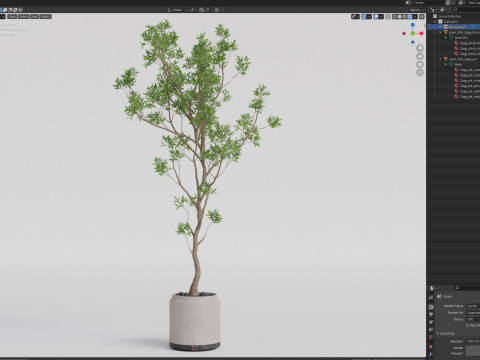Click the properties editor search field
Image resolution: width=480 pixels, height=360 pixels.
pyautogui.click(x=467, y=288)
